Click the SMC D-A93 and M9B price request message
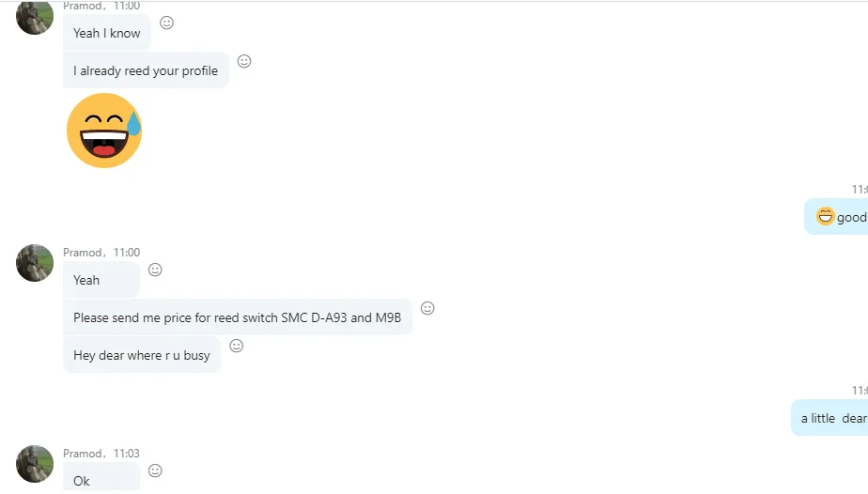Image resolution: width=868 pixels, height=494 pixels. [x=237, y=317]
